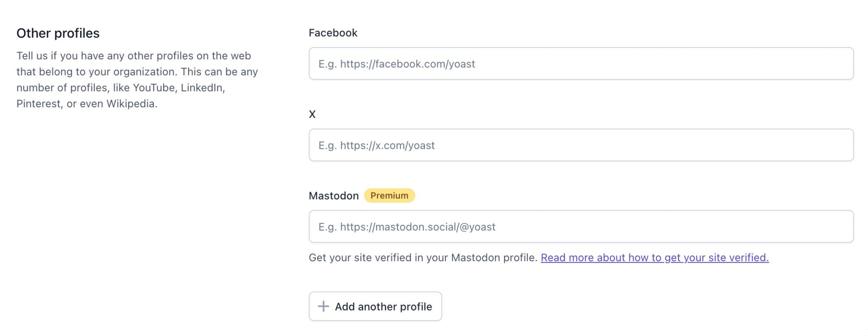The image size is (868, 330).
Task: Select the Mastodon field label
Action: (334, 196)
